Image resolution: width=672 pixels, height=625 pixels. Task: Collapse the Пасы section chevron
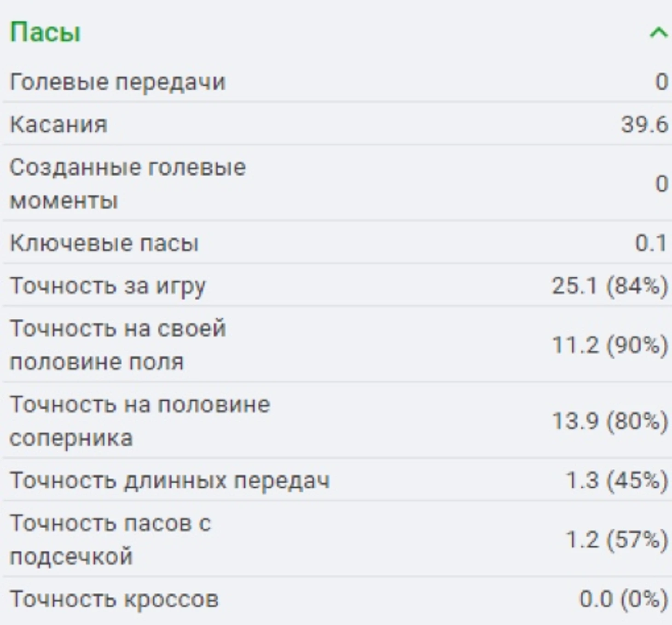tap(658, 33)
